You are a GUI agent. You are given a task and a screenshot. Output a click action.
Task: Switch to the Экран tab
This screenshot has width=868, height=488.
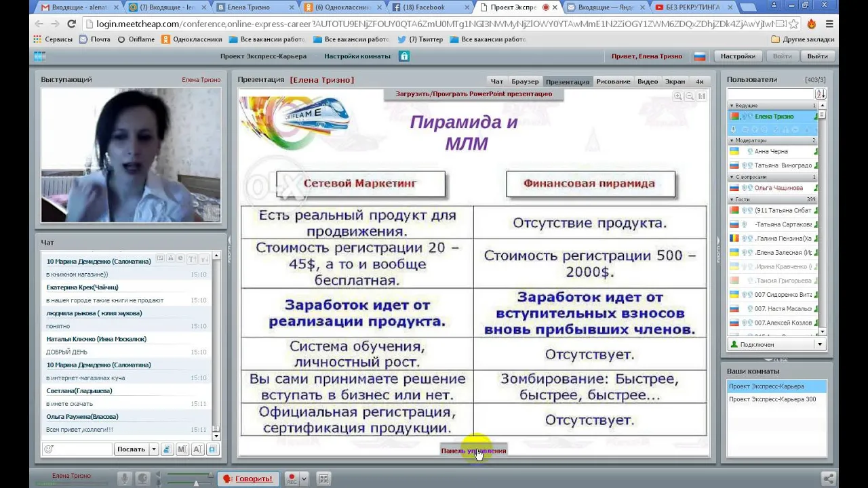pos(675,81)
